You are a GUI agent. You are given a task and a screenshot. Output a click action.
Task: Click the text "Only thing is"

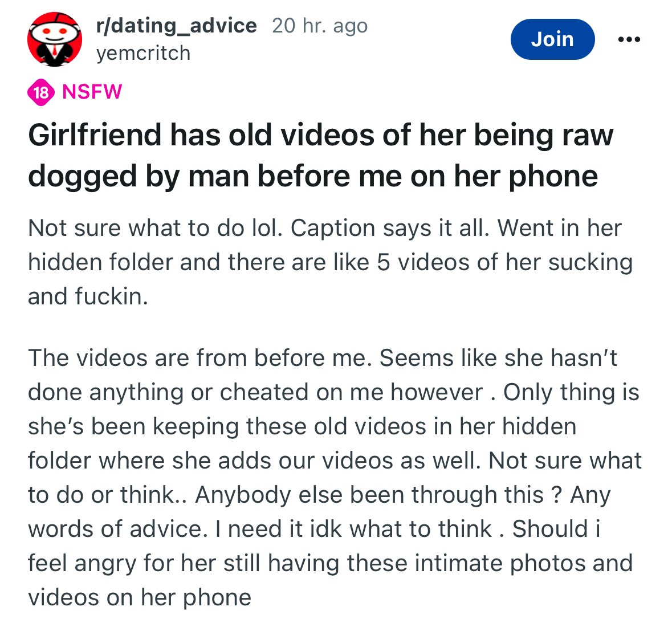click(x=571, y=392)
